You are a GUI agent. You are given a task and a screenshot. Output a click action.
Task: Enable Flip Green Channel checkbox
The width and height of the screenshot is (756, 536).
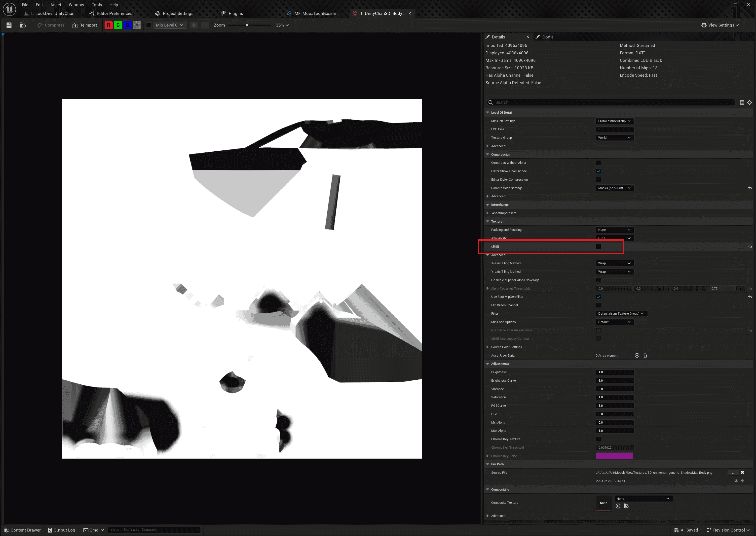pos(599,305)
